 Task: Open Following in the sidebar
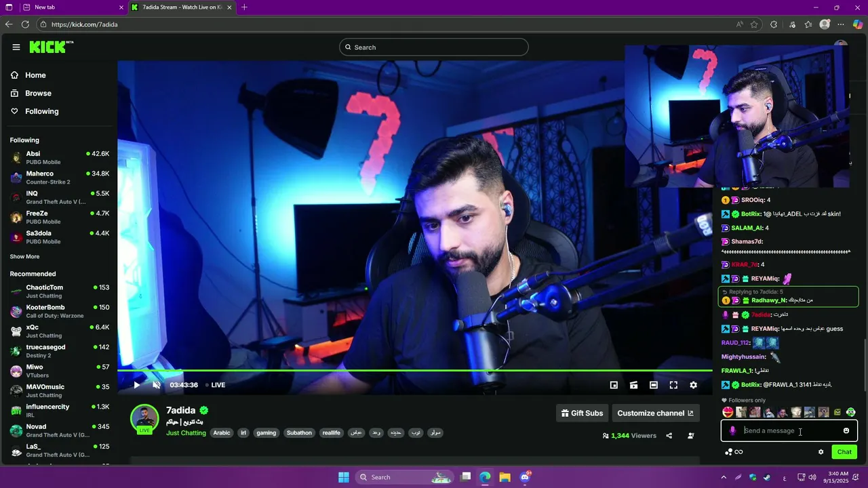point(41,111)
